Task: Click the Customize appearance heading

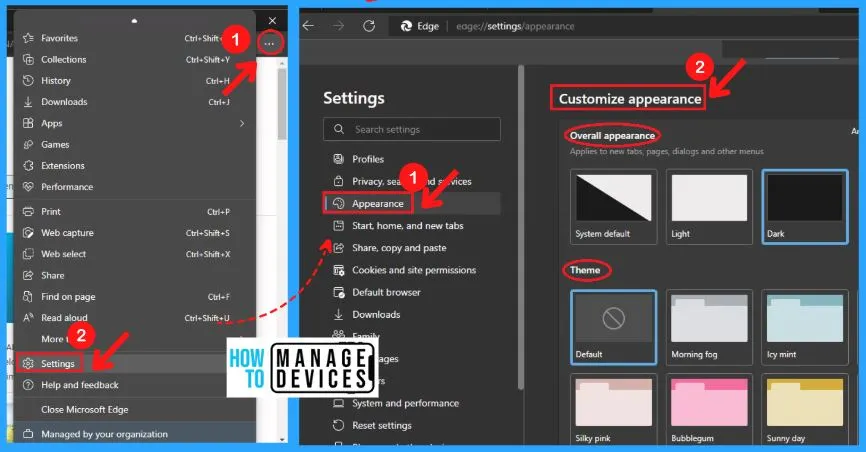Action: click(x=630, y=99)
